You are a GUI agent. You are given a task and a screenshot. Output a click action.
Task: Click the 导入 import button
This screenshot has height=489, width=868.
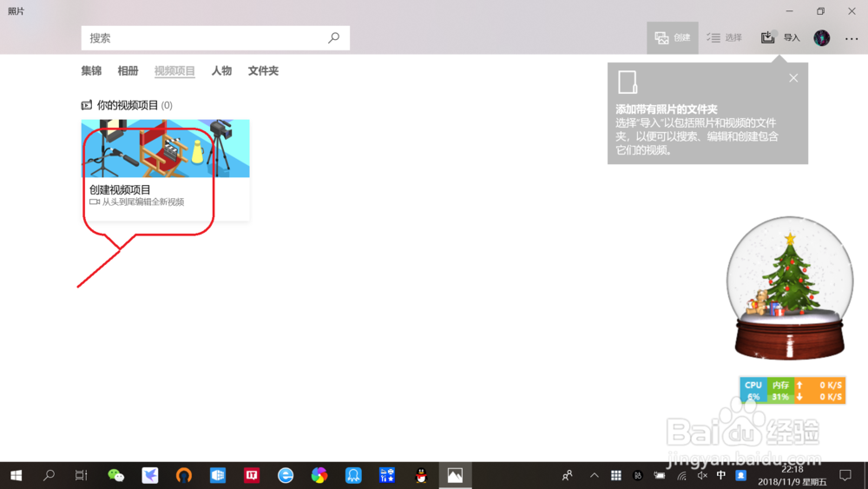[780, 37]
